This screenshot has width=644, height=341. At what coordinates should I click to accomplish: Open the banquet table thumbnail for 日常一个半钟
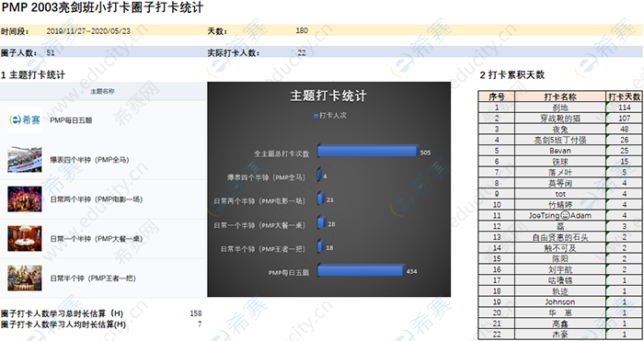pos(25,238)
